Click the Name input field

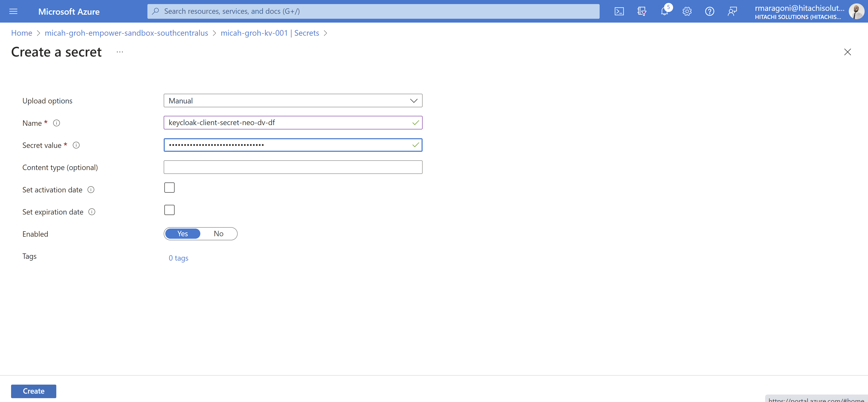(293, 123)
